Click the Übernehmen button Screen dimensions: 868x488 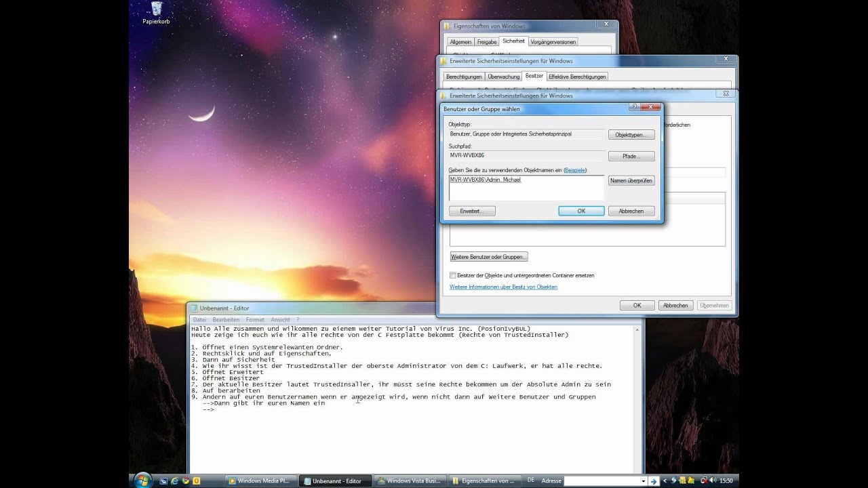pyautogui.click(x=715, y=306)
